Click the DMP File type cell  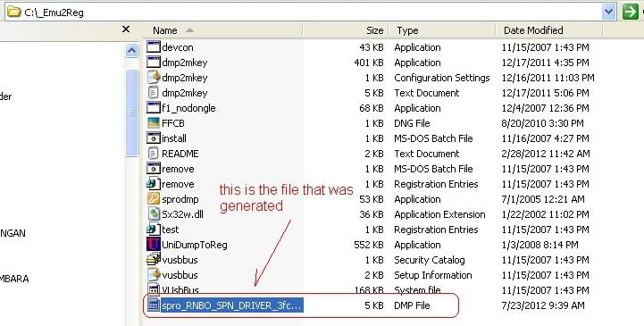coord(412,305)
